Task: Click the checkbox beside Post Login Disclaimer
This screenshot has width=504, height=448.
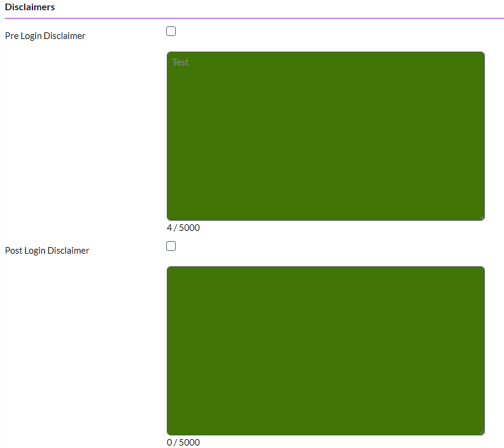Action: [x=171, y=245]
